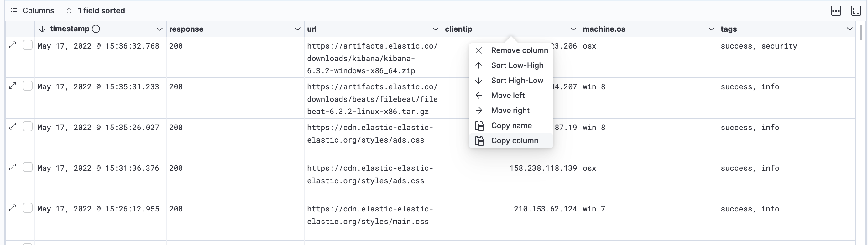The height and width of the screenshot is (245, 868).
Task: Click the success, security tags cell
Action: coord(787,58)
